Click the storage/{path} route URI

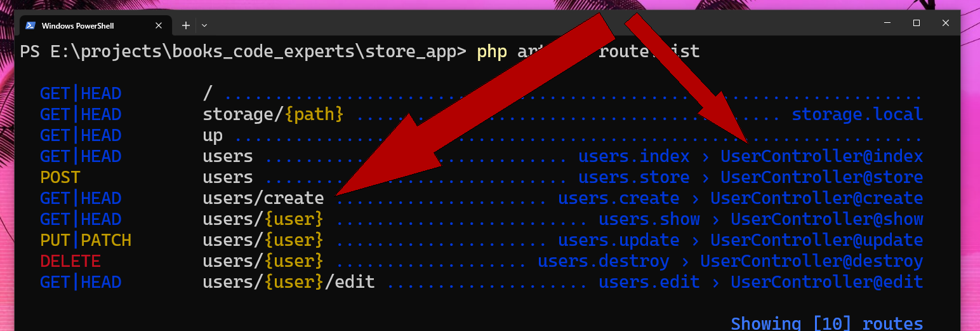click(x=273, y=114)
